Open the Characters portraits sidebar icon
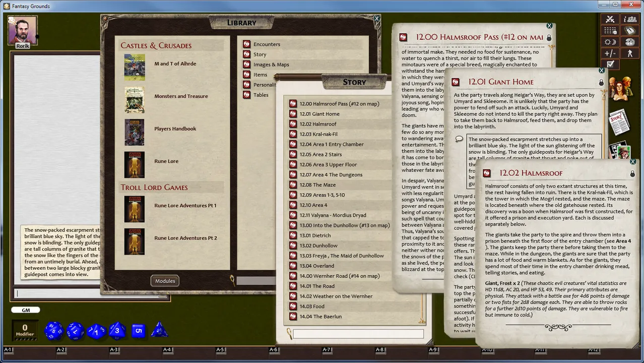 point(621,88)
